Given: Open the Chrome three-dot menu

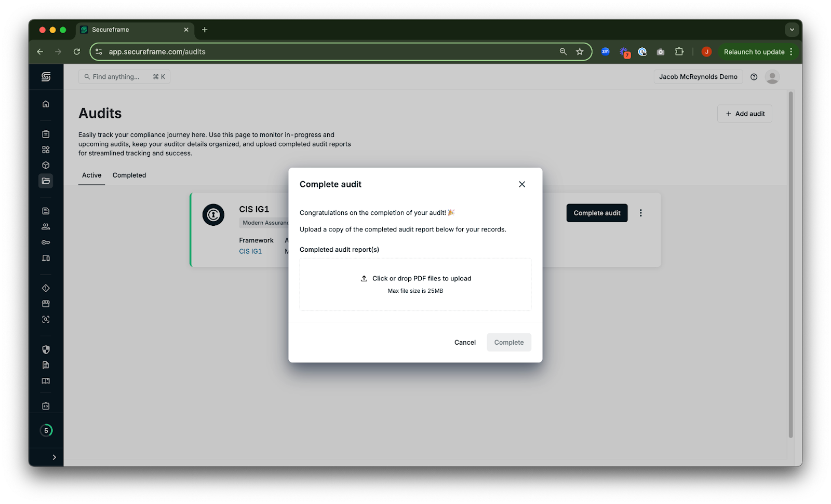Looking at the screenshot, I should point(791,51).
